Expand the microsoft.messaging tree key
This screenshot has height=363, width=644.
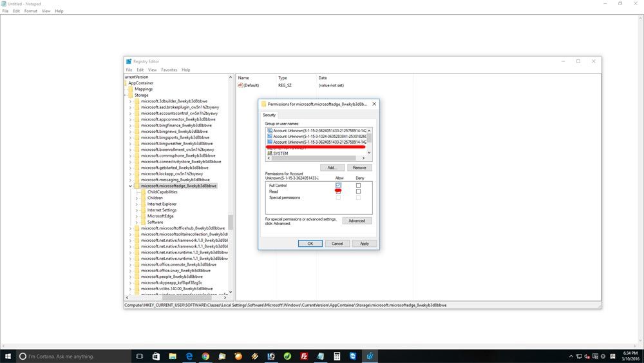click(131, 180)
